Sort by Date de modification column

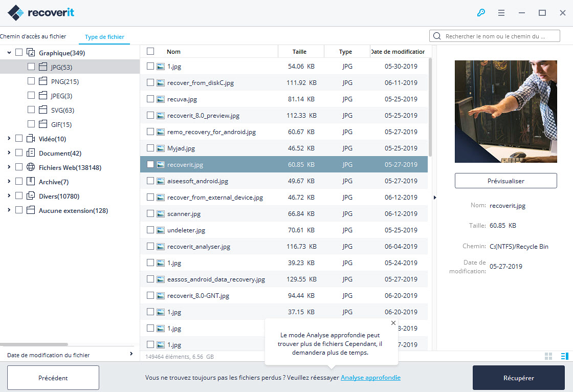tap(398, 52)
